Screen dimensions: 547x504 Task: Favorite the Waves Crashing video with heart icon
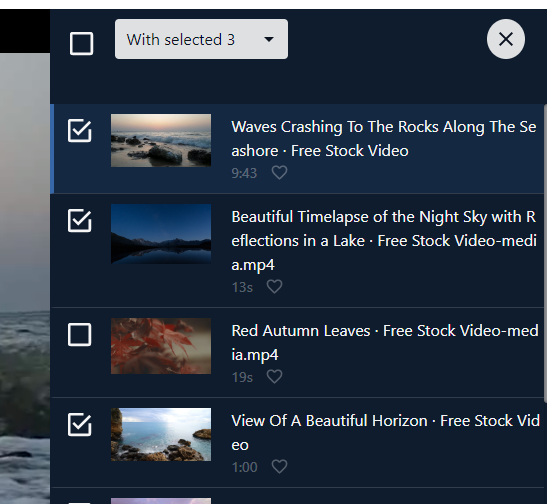pyautogui.click(x=279, y=173)
